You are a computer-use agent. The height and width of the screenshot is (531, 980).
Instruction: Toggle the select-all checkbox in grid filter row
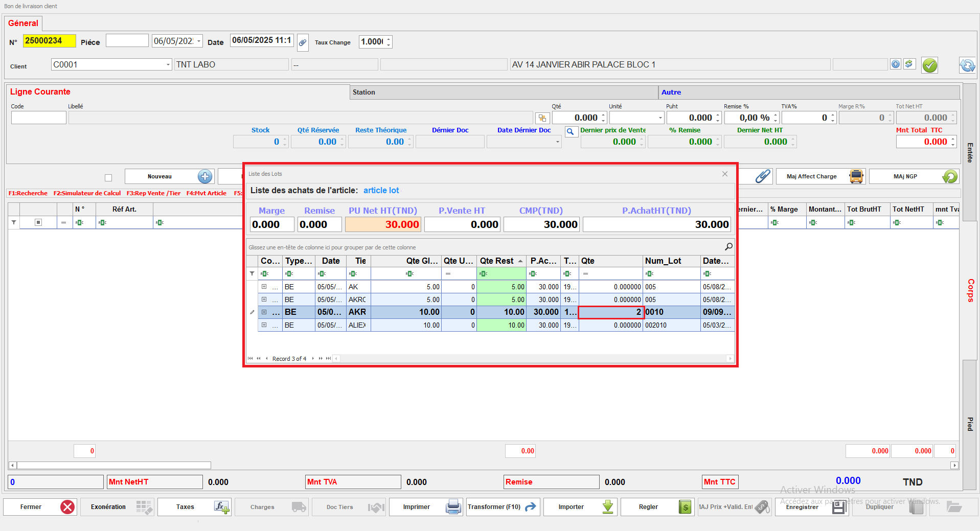coord(38,222)
